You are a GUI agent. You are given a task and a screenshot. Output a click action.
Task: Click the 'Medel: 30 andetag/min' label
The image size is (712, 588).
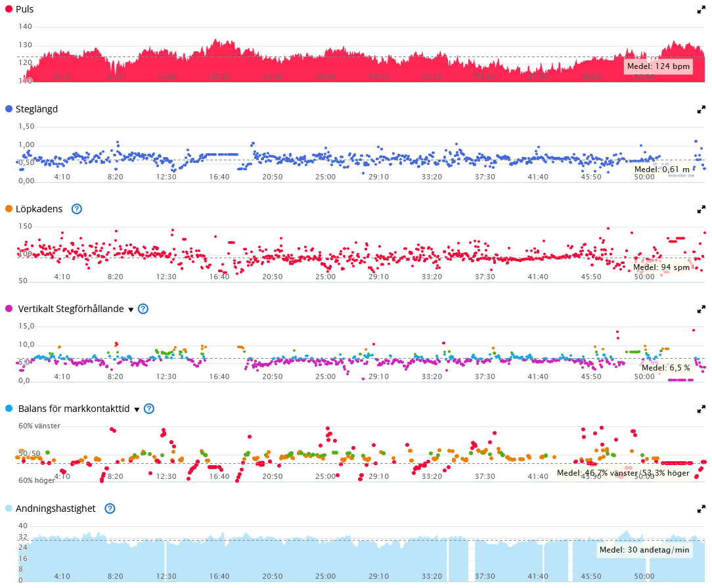[x=644, y=550]
